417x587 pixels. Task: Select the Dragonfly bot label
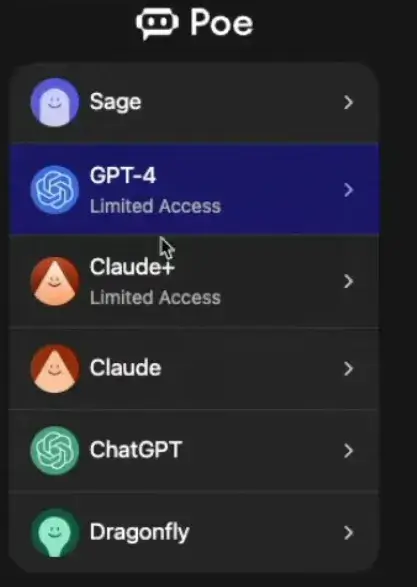pyautogui.click(x=140, y=533)
